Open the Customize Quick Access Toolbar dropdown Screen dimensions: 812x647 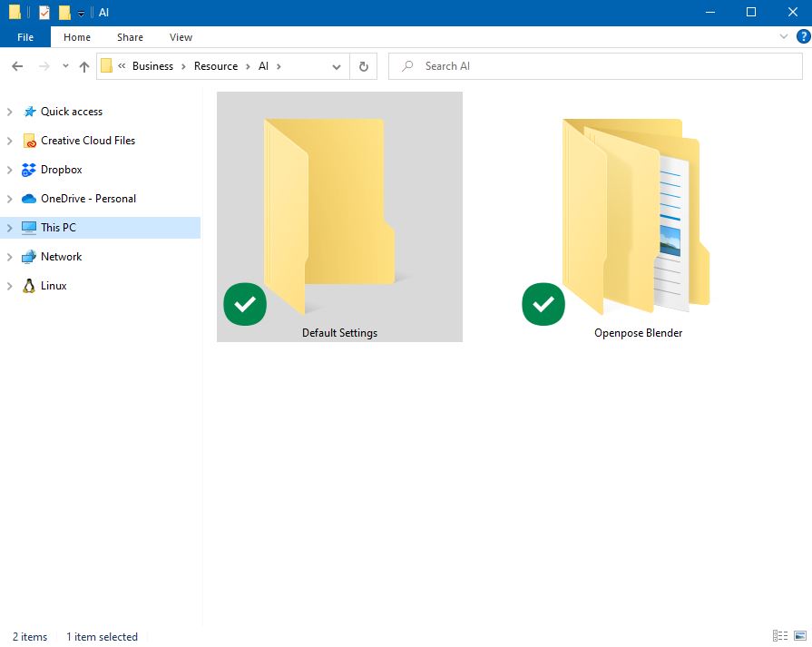click(x=82, y=14)
